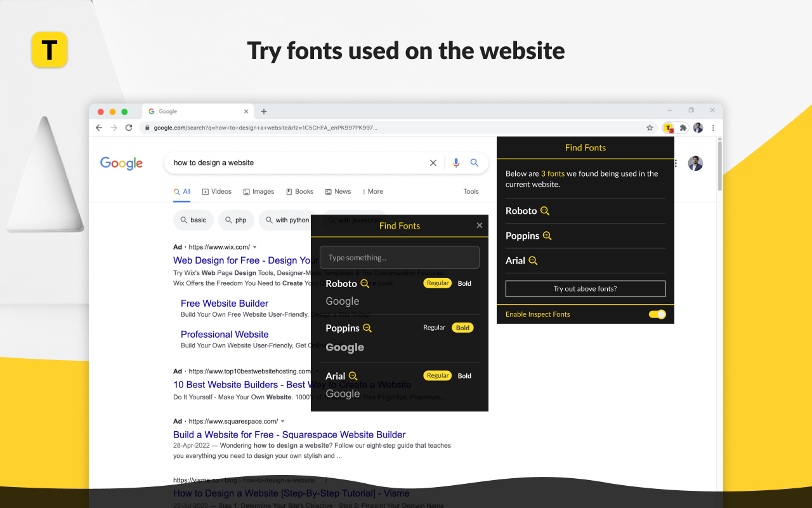Click the magnifier beside Roboto in preview panel
The height and width of the screenshot is (508, 812).
coord(365,284)
